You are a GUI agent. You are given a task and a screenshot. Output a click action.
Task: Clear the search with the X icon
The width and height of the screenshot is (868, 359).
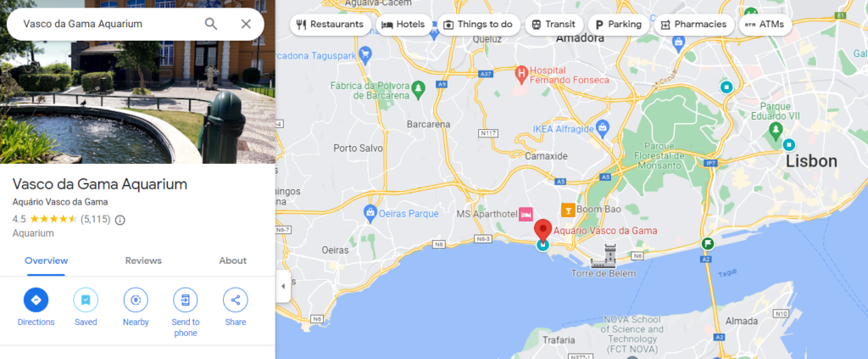pos(246,24)
